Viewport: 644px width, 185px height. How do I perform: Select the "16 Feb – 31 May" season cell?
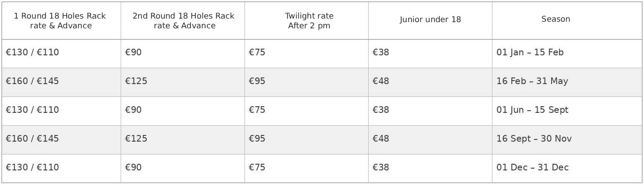532,81
